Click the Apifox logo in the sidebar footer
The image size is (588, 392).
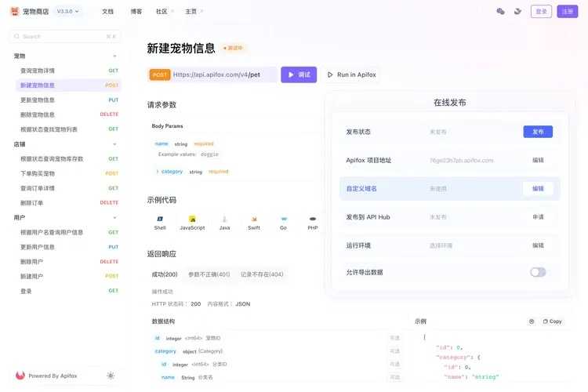pyautogui.click(x=20, y=375)
